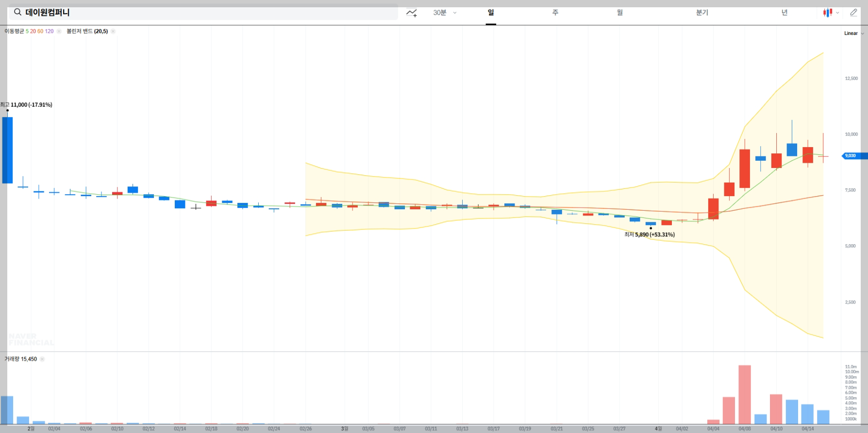Screen dimensions: 868x433
Task: Click the 03/25 date axis label
Action: [588, 429]
